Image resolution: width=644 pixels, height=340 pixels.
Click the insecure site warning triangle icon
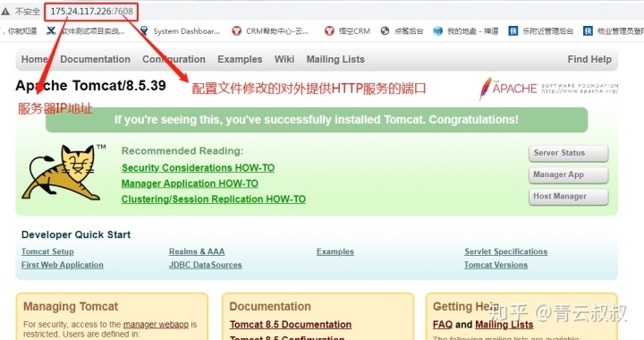(5, 12)
